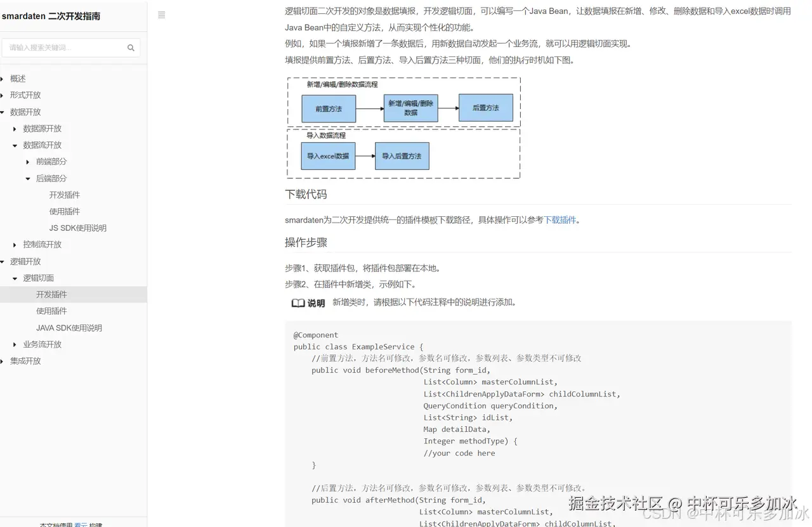812x527 pixels.
Task: Select the 逻辑切面 item
Action: 39,278
